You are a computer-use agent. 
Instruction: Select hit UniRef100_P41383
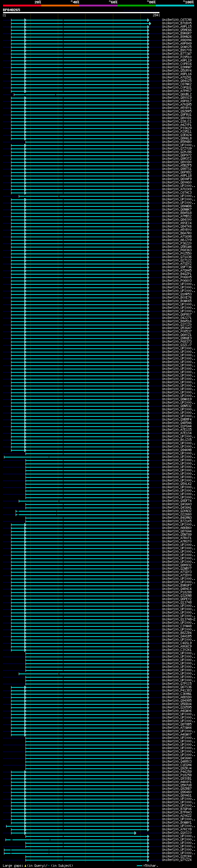click(177, 690)
